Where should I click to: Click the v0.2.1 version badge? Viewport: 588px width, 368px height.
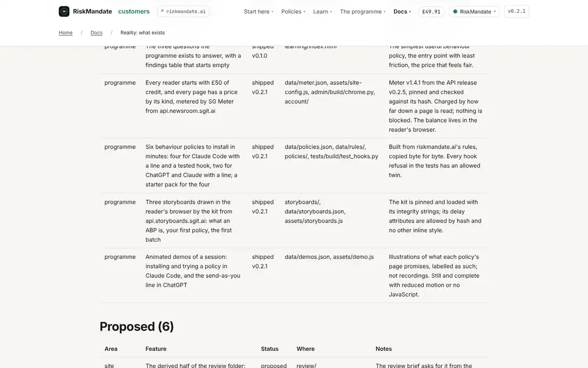516,11
